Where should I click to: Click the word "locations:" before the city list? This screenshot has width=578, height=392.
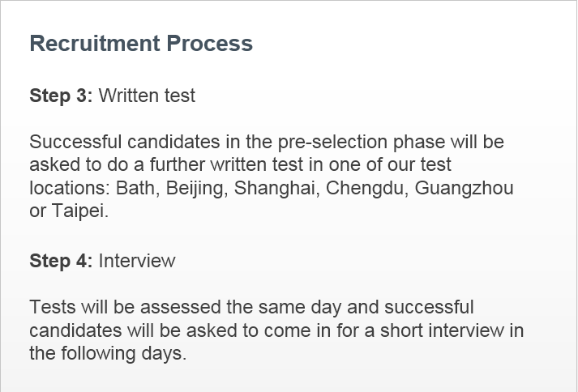coord(70,189)
